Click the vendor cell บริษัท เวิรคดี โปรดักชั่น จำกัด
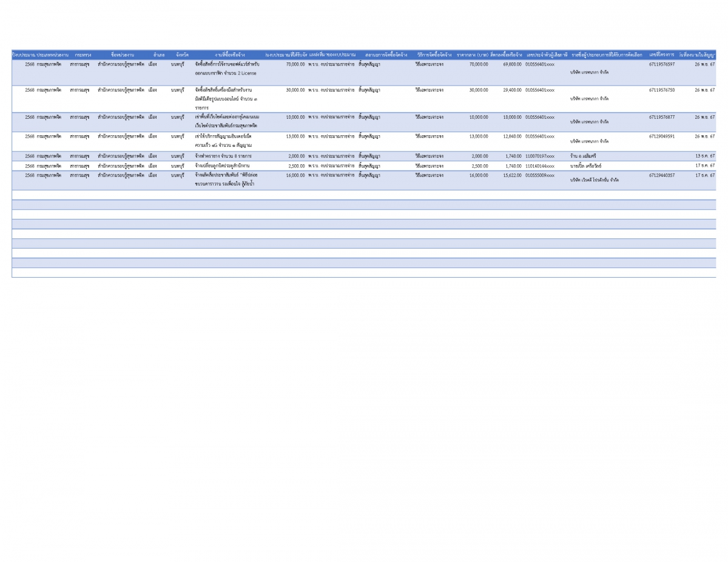The height and width of the screenshot is (562, 728). point(595,180)
